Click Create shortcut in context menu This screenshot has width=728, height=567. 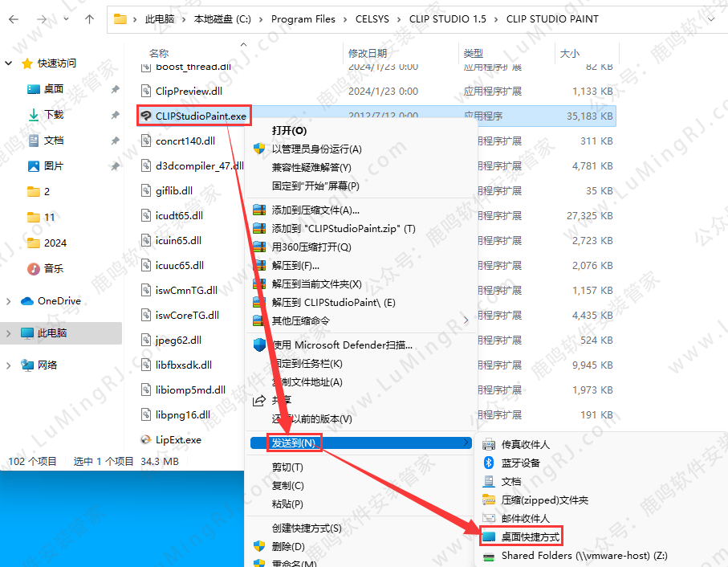click(x=306, y=528)
